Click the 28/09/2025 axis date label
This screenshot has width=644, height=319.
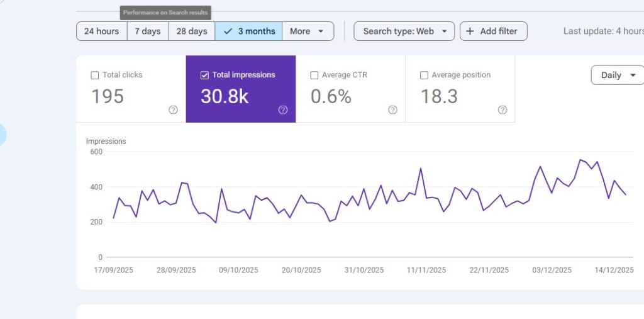point(176,270)
